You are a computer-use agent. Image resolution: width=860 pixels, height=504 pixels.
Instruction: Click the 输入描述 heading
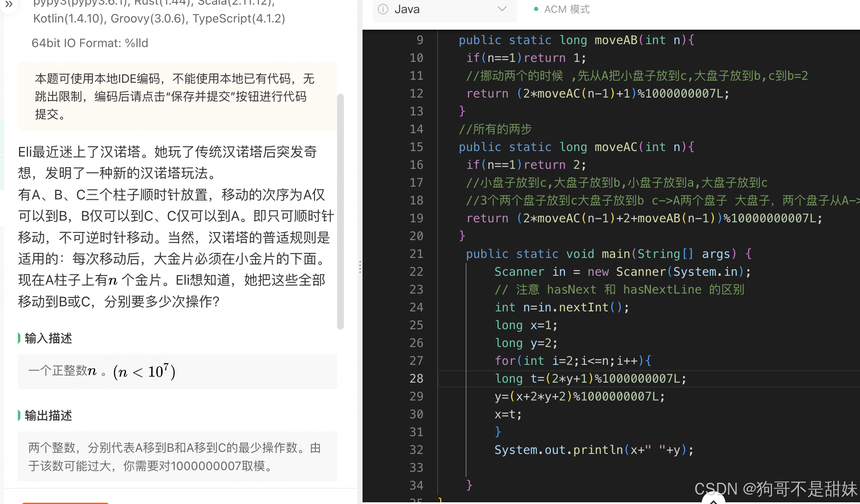(x=48, y=338)
